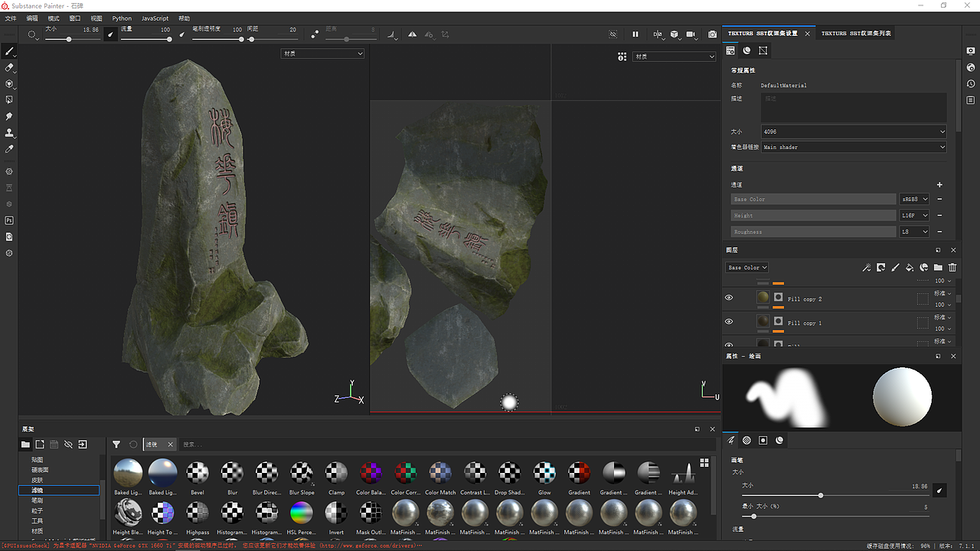Viewport: 980px width, 551px height.
Task: Toggle visibility of Fill copy 1 layer
Action: click(729, 322)
